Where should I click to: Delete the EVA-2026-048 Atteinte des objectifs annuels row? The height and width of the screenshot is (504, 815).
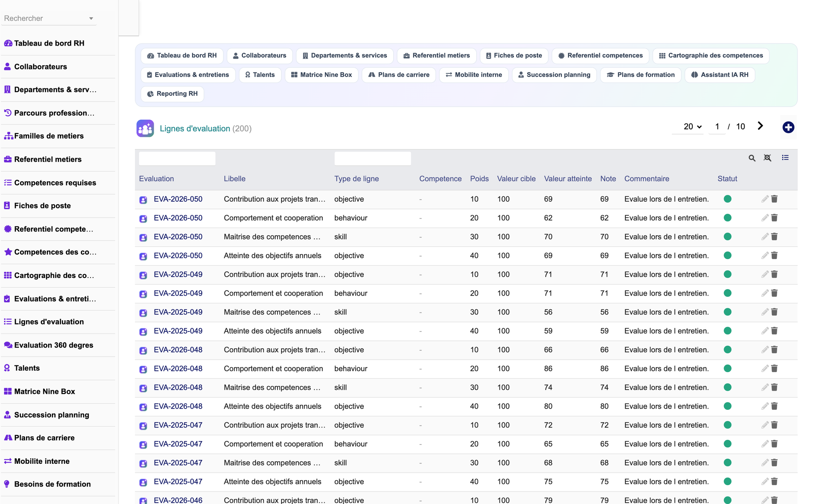(x=774, y=406)
